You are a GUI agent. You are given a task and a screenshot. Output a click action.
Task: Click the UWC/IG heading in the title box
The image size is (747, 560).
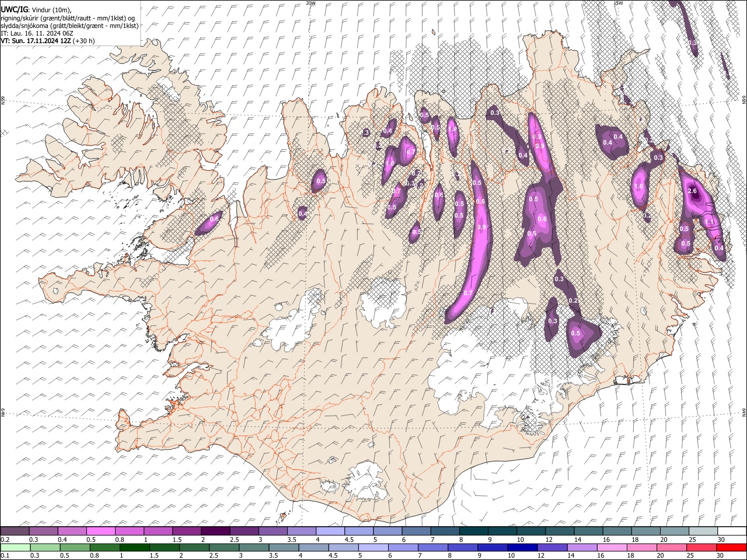(14, 10)
